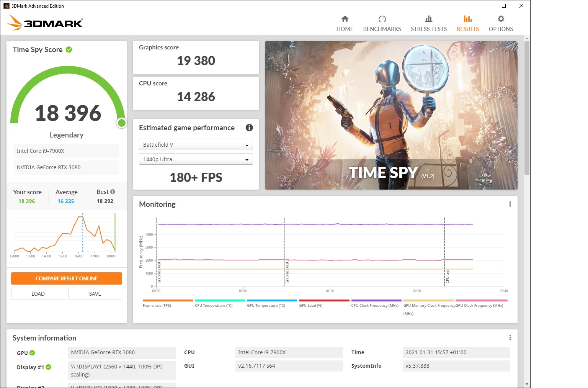Click the 3DMark title bar app icon
Screen dimensions: 588x388
6,6
